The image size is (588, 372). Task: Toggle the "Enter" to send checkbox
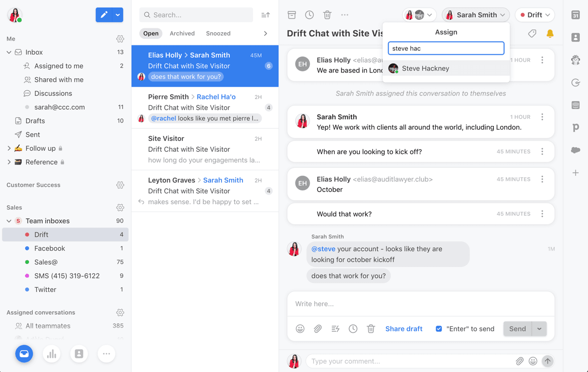click(x=439, y=329)
